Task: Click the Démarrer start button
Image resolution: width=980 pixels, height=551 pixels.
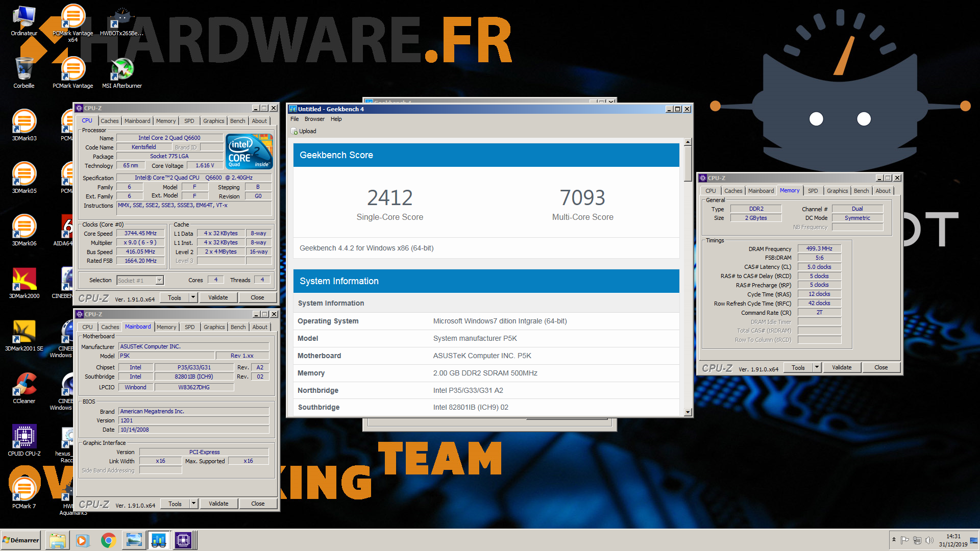Action: coord(21,540)
